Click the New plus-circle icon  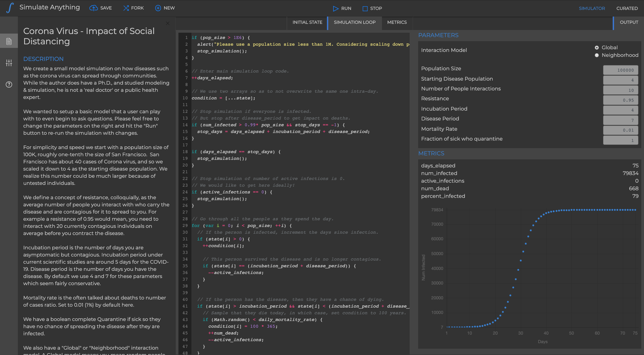(158, 8)
